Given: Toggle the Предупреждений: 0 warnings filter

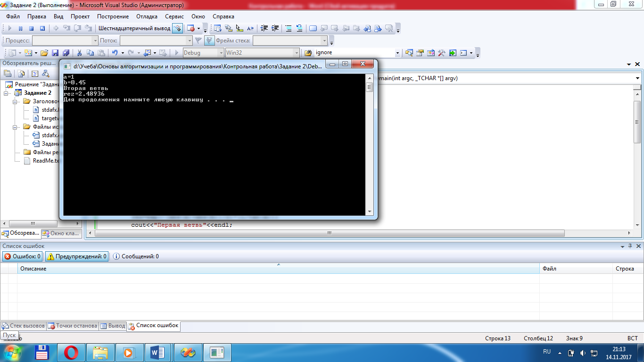Looking at the screenshot, I should (76, 256).
